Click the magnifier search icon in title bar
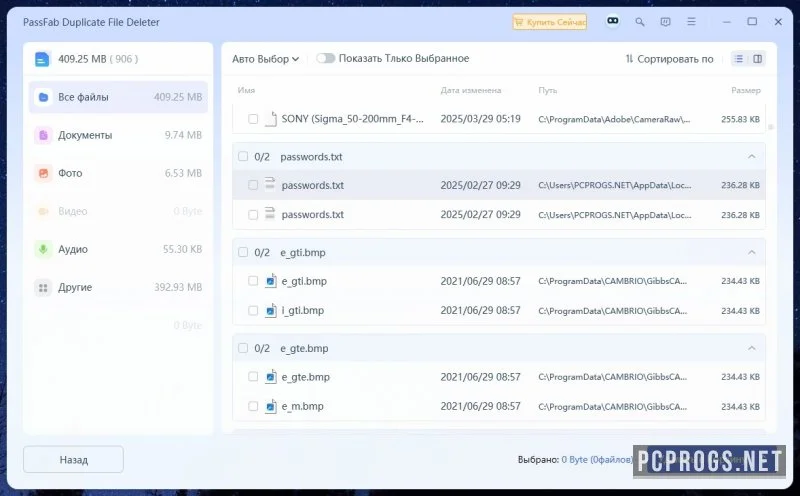 [639, 22]
